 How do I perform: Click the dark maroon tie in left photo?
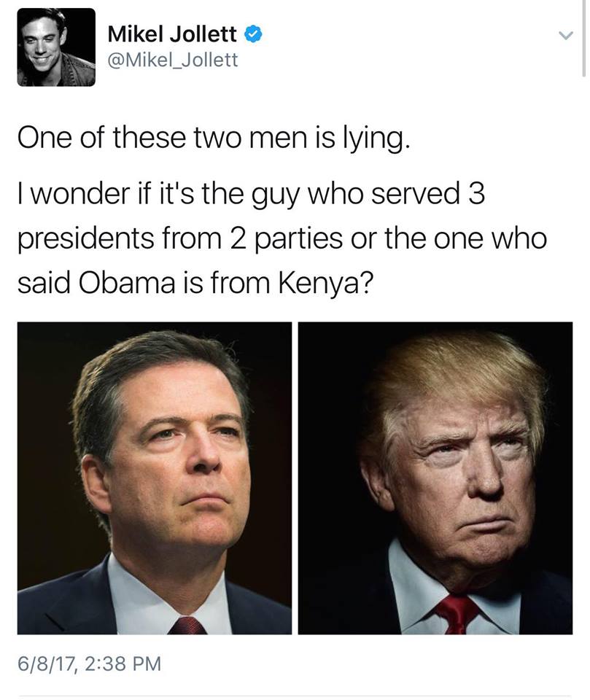pos(187,625)
